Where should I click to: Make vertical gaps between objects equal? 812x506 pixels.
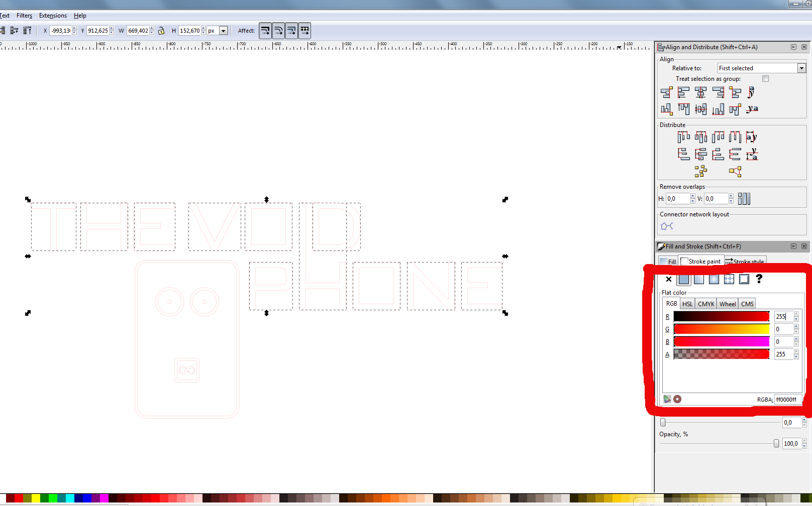(735, 154)
